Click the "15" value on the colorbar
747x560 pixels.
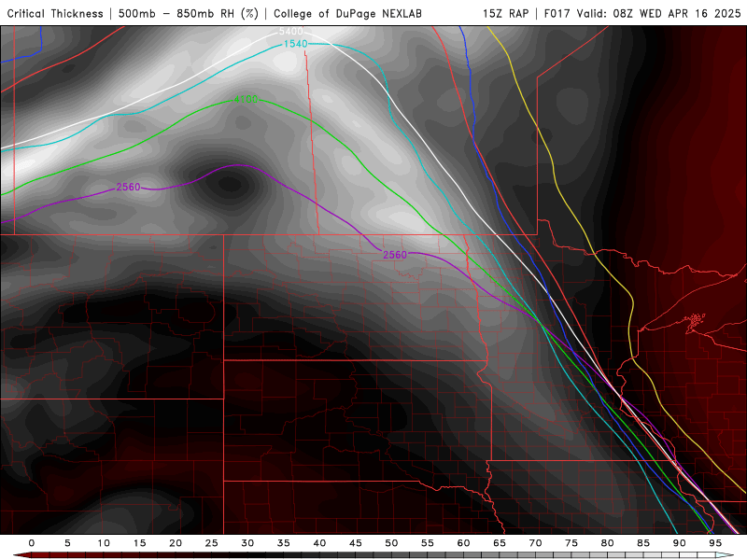tap(139, 543)
